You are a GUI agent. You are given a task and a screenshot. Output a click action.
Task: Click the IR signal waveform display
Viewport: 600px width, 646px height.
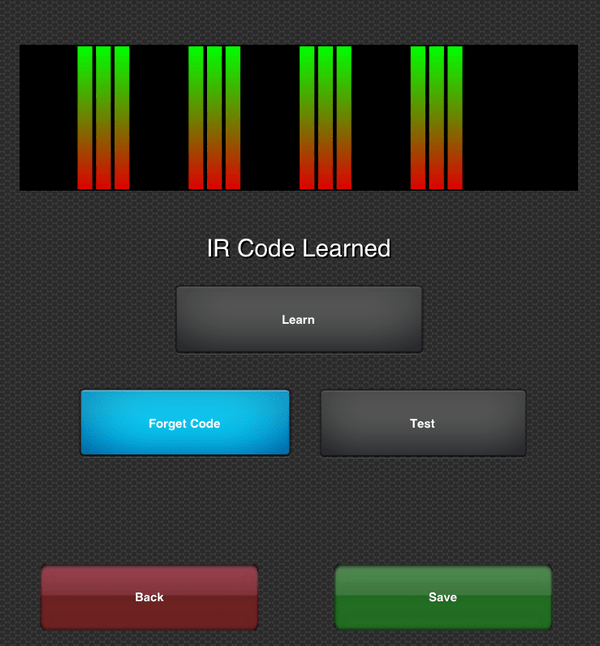[299, 118]
